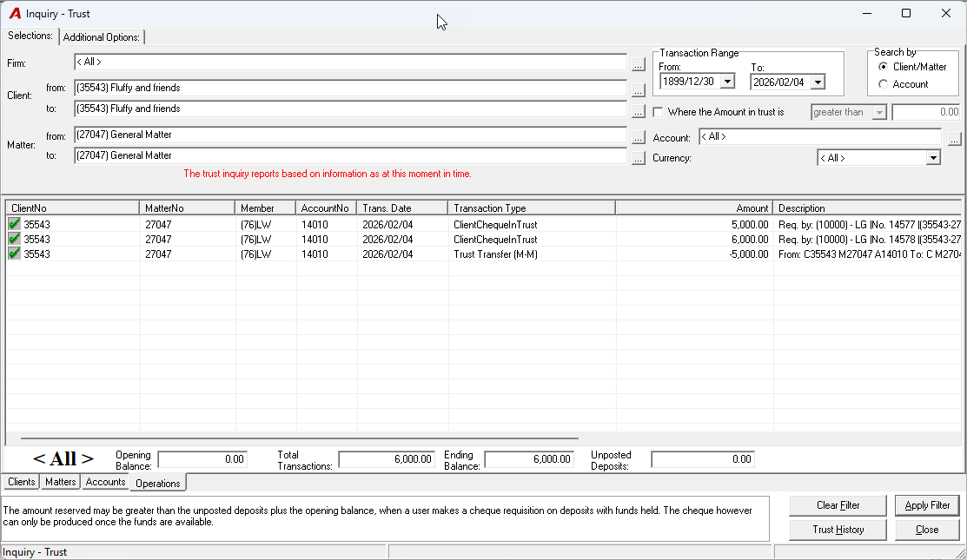
Task: Open the From date dropdown arrow
Action: [728, 82]
